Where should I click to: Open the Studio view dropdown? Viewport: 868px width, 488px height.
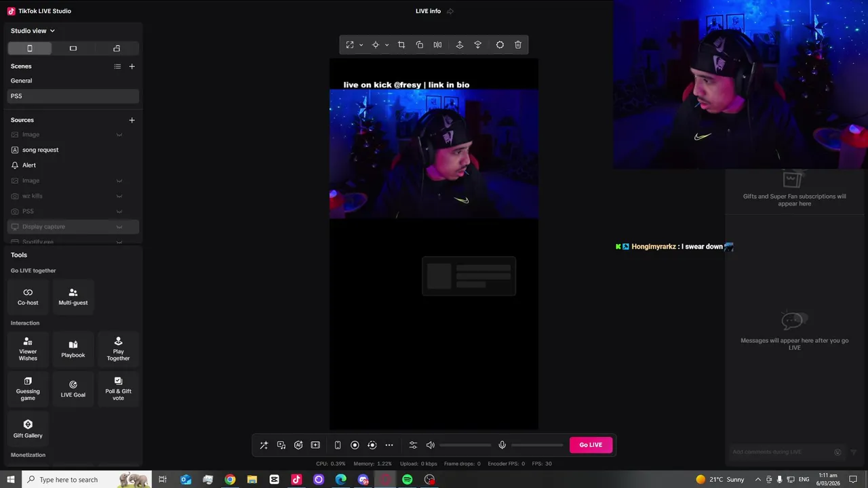(x=33, y=30)
